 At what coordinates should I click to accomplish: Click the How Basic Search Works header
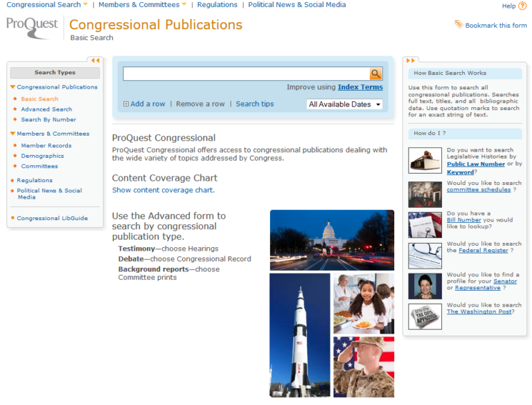465,73
